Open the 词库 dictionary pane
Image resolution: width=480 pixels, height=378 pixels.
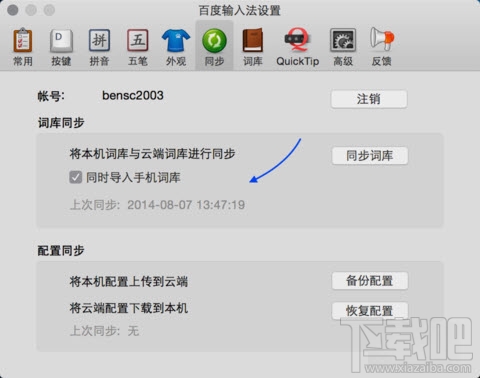point(253,47)
